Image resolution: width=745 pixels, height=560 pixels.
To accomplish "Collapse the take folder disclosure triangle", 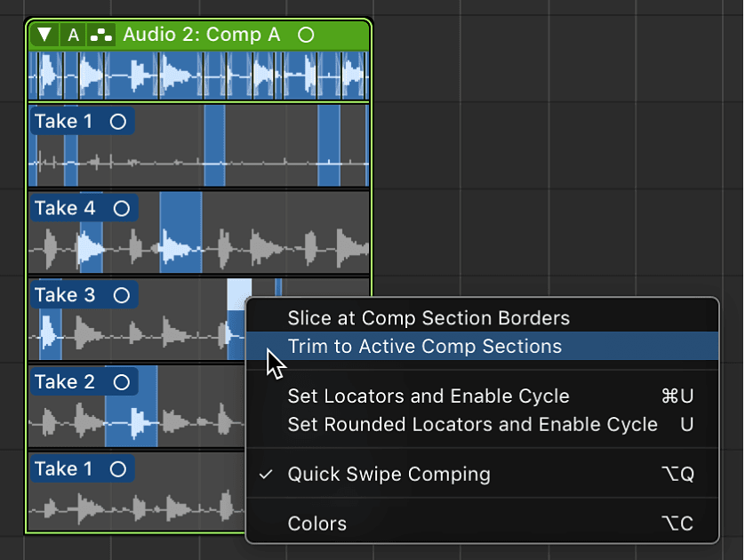I will 44,35.
